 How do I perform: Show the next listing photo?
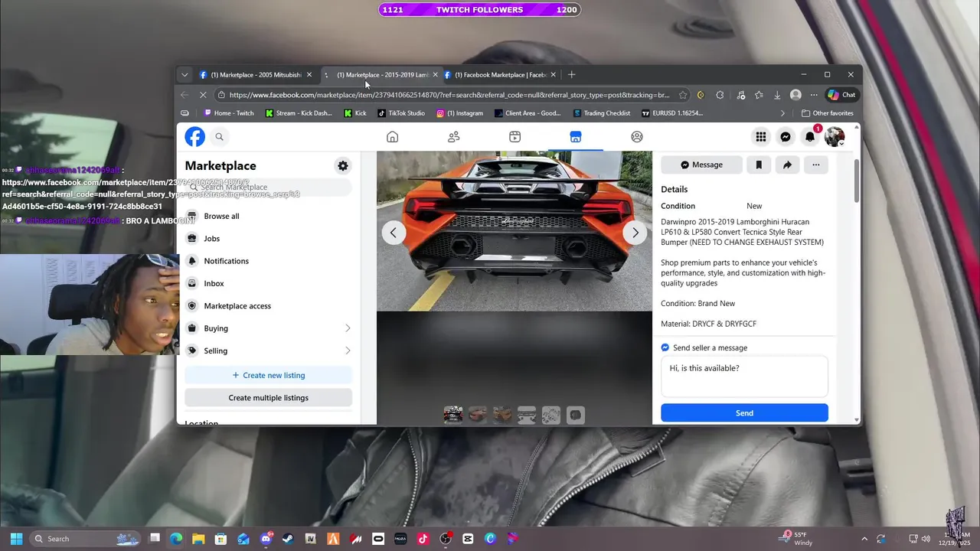(635, 233)
